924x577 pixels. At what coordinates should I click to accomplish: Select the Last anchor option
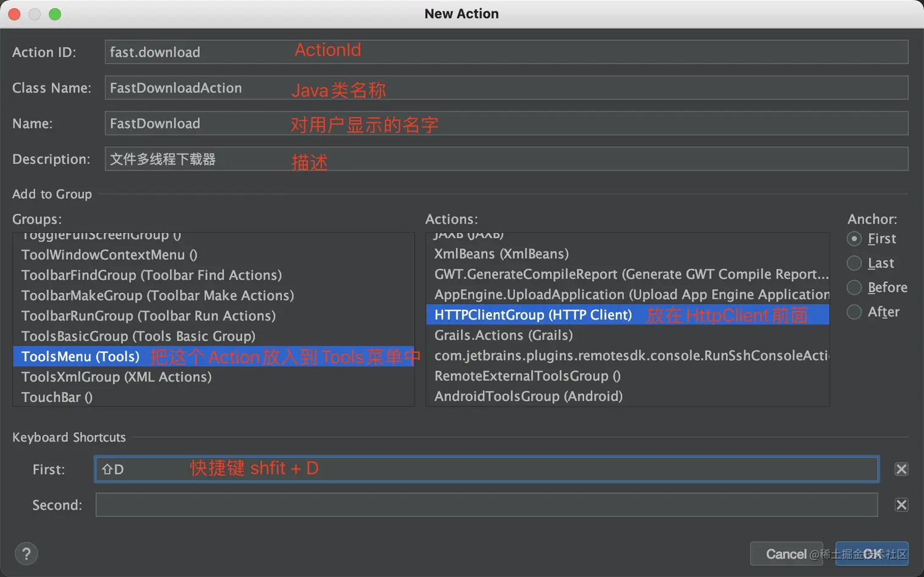click(854, 263)
